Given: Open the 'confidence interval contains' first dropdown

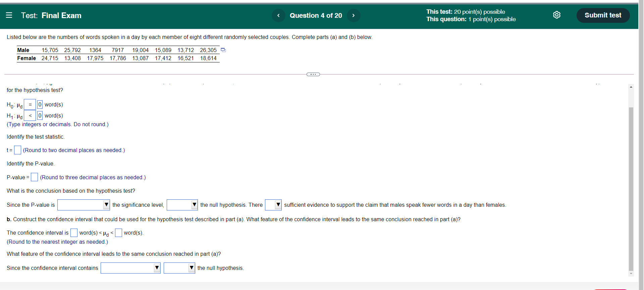Looking at the screenshot, I should (130, 268).
